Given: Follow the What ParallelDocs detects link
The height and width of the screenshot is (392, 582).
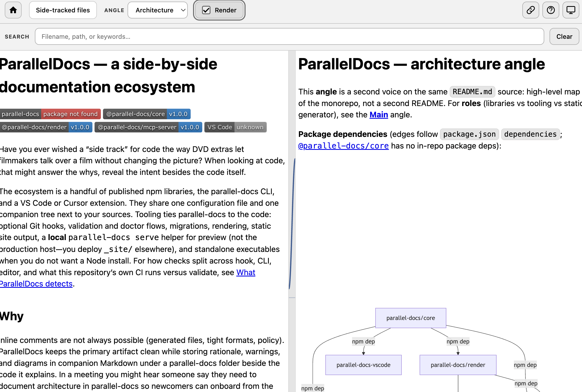Looking at the screenshot, I should click(x=246, y=272).
